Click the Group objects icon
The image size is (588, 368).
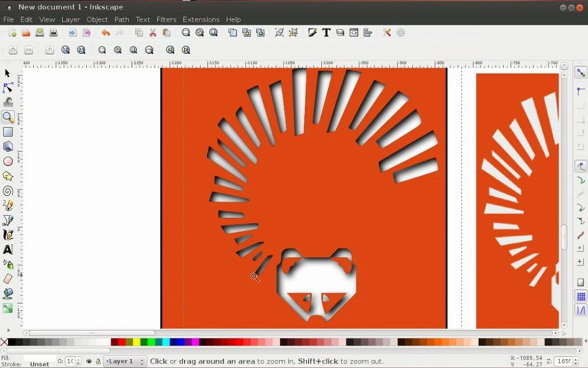click(279, 33)
